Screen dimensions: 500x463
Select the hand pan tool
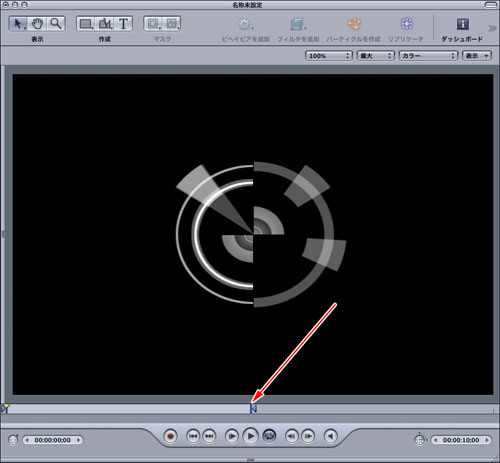[37, 24]
